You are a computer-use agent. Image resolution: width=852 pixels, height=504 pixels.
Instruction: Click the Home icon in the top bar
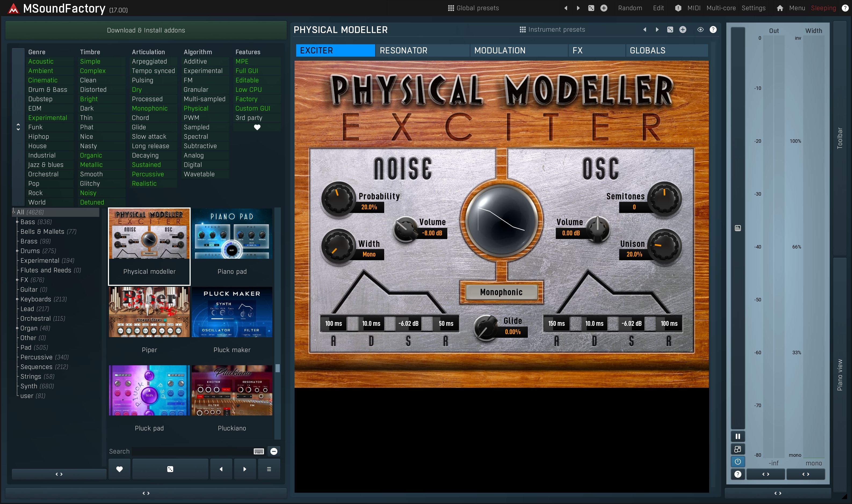780,8
